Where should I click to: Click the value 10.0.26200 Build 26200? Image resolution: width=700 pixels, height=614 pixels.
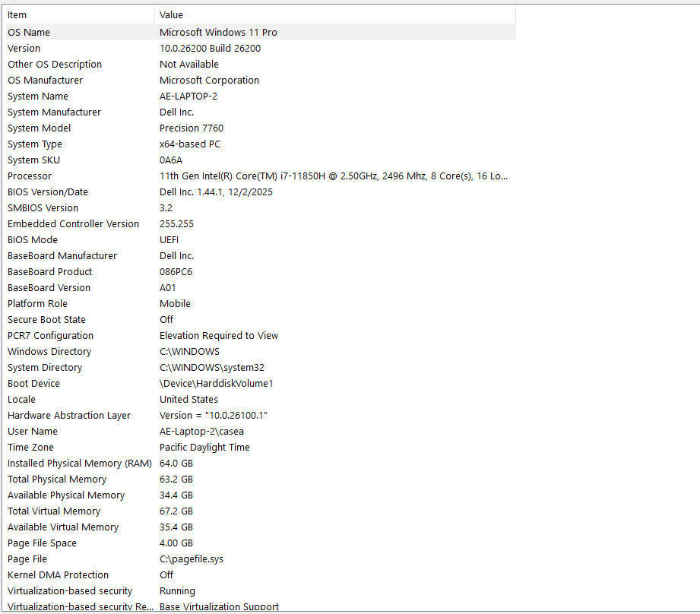click(x=211, y=48)
